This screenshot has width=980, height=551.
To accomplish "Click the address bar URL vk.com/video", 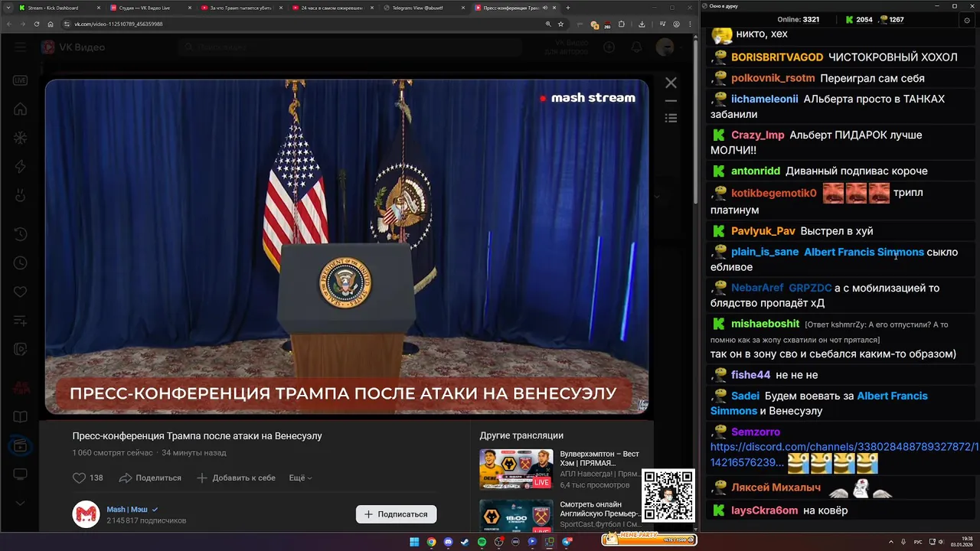I will click(x=118, y=24).
